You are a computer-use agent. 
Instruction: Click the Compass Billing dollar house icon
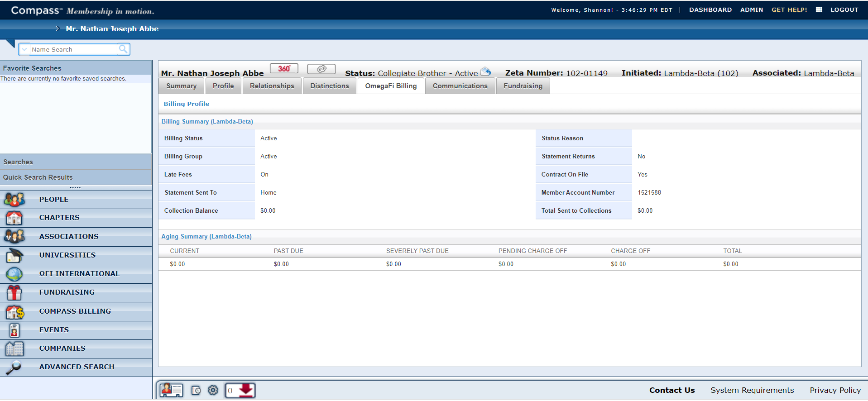[x=14, y=311]
